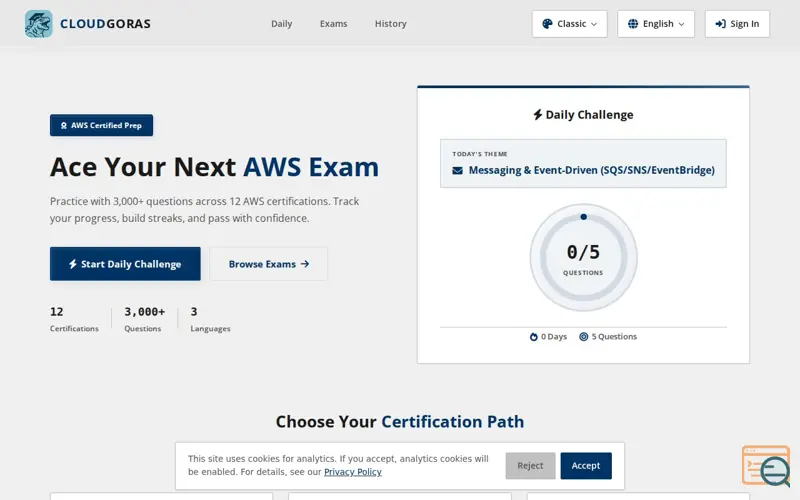Click the "Choose Your Certification Path" heading
Viewport: 800px width, 500px height.
click(400, 421)
